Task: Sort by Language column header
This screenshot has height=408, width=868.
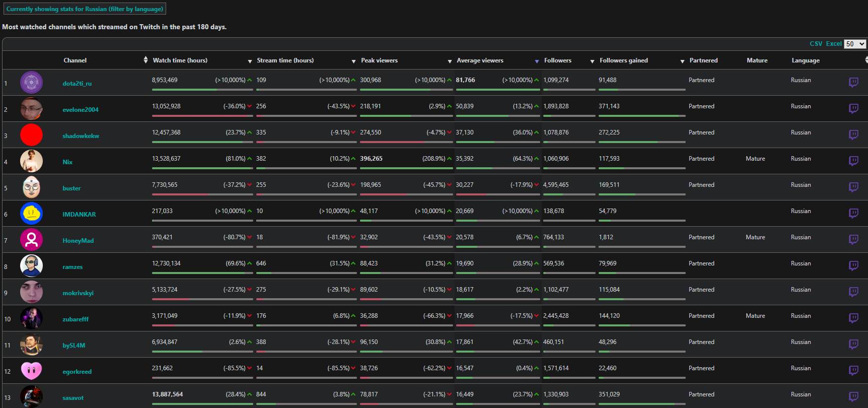Action: [806, 60]
